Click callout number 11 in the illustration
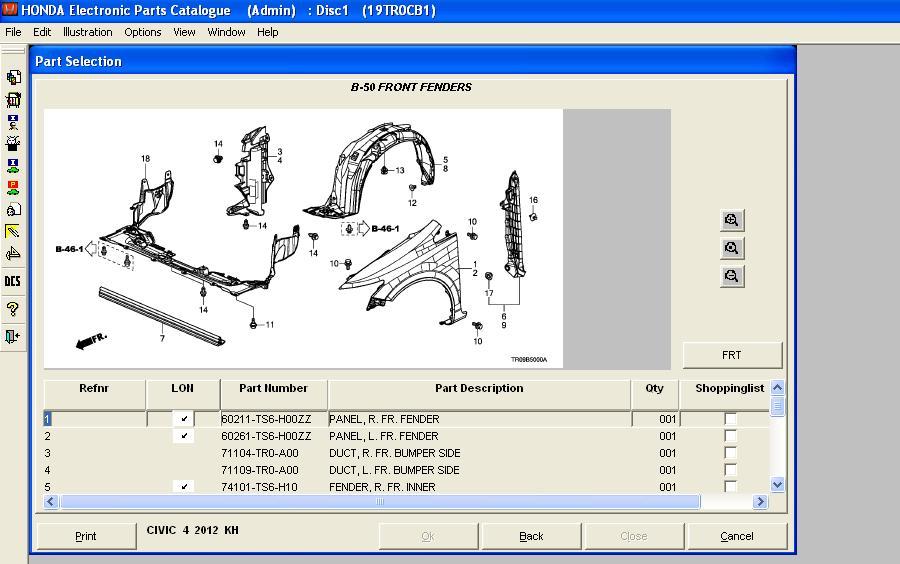The height and width of the screenshot is (564, 900). click(270, 325)
